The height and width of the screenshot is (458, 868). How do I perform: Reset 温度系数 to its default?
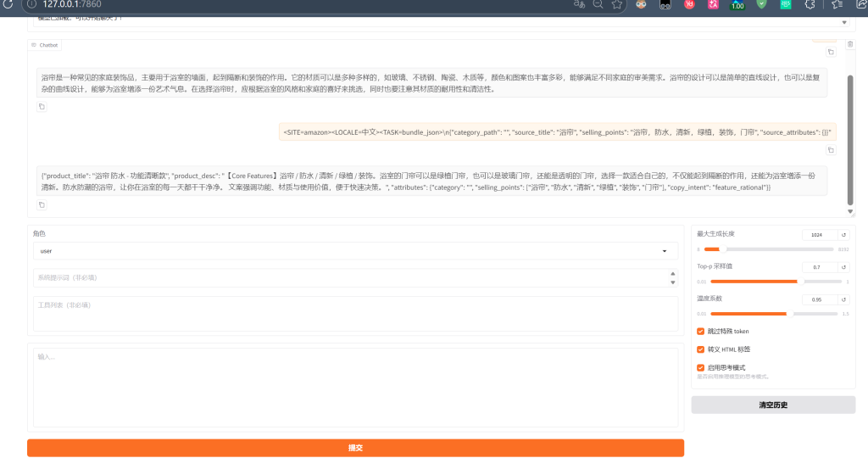tap(843, 299)
